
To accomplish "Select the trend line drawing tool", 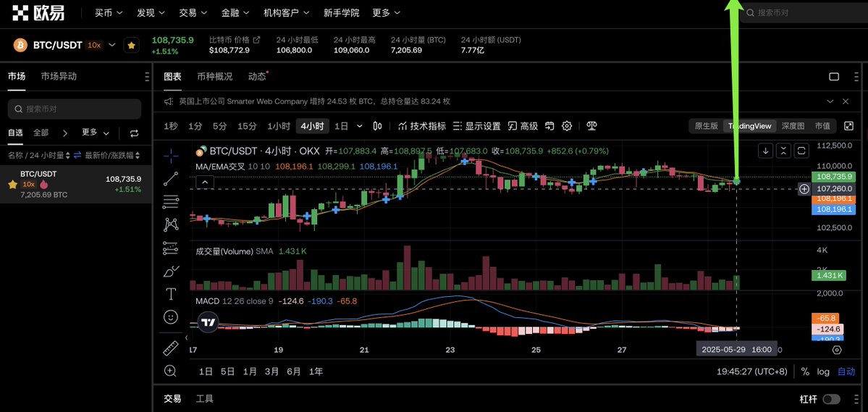I will pos(171,178).
